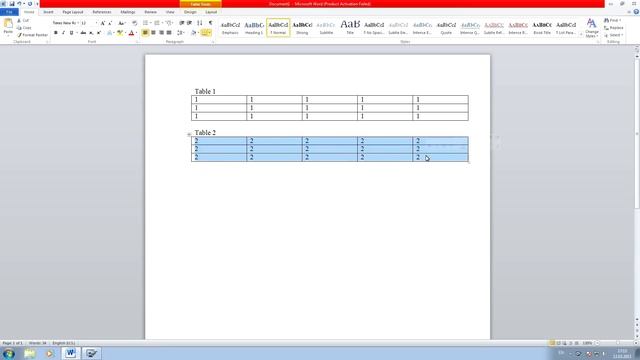Image resolution: width=640 pixels, height=360 pixels.
Task: Click the Shrink Font icon
Action: tap(110, 23)
